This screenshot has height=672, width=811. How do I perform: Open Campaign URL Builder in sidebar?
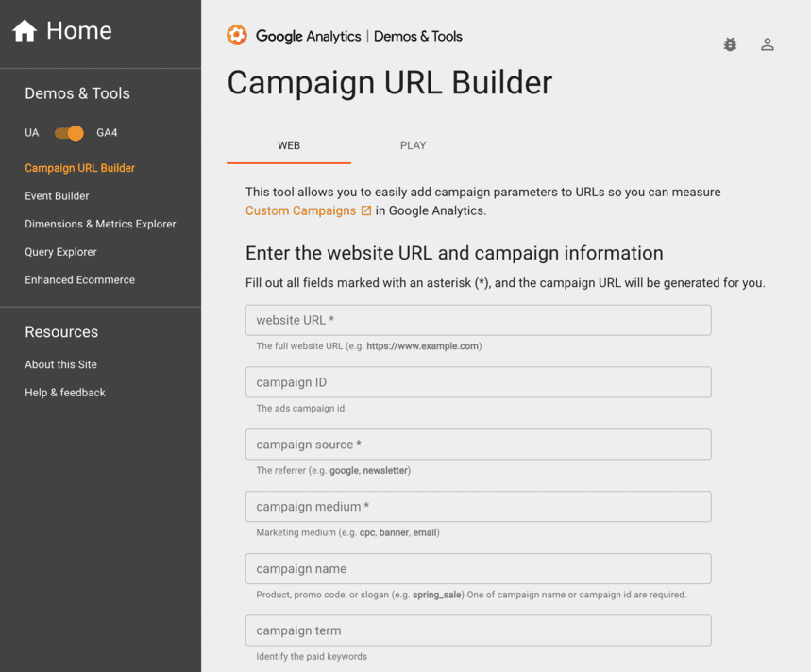[79, 168]
